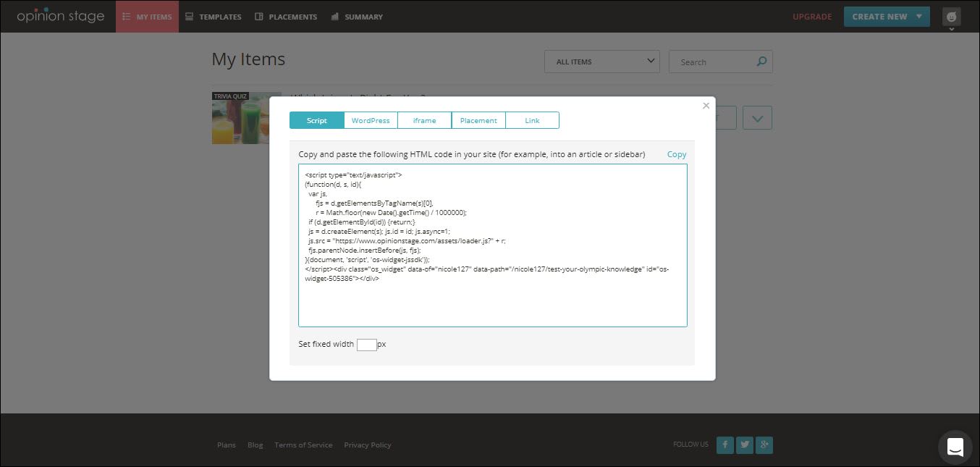Open the Blog footer link
This screenshot has width=980, height=467.
pos(255,445)
